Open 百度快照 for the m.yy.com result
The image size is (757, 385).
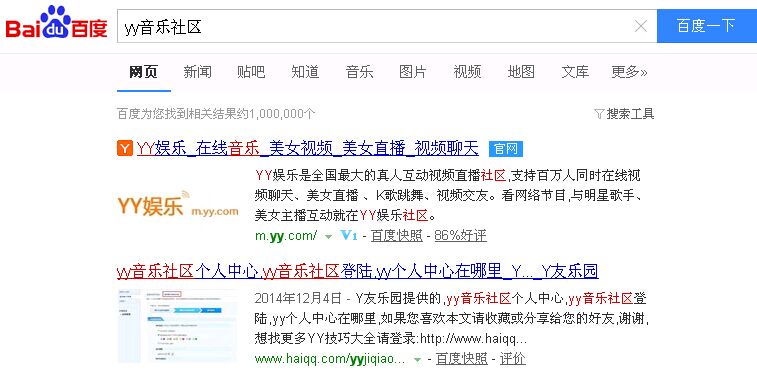[x=396, y=236]
